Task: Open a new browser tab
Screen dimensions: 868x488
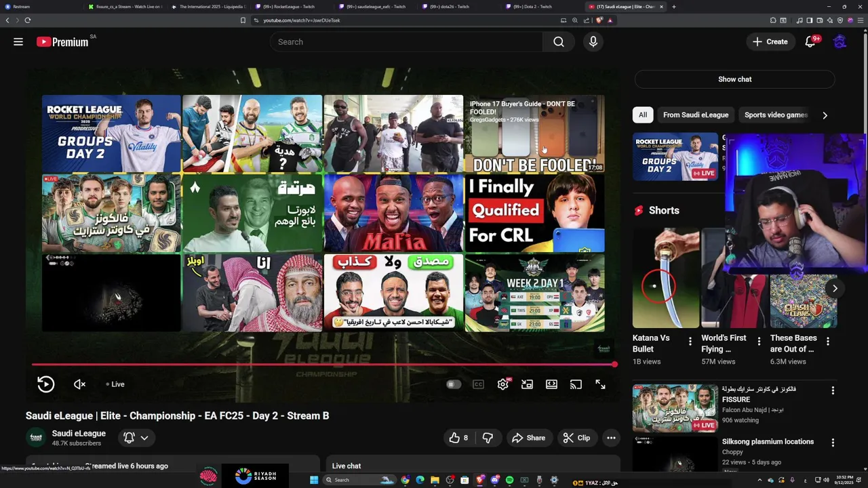Action: coord(673,7)
